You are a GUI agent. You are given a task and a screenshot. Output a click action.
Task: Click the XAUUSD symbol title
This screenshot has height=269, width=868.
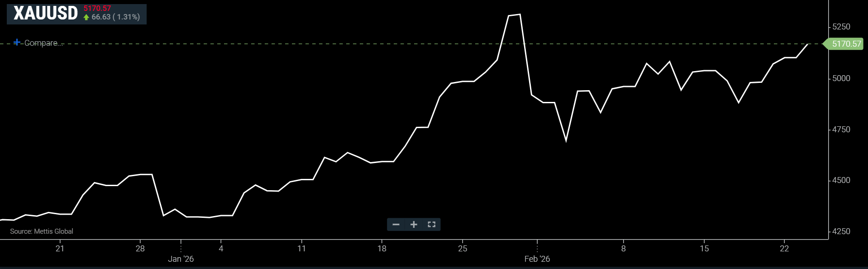pyautogui.click(x=46, y=13)
